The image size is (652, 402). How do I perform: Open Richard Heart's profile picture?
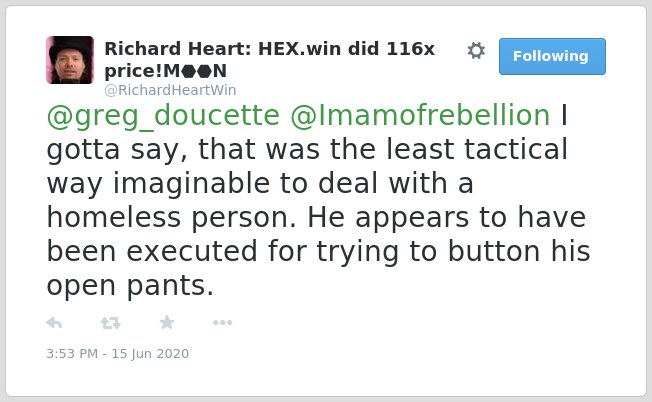(x=70, y=60)
